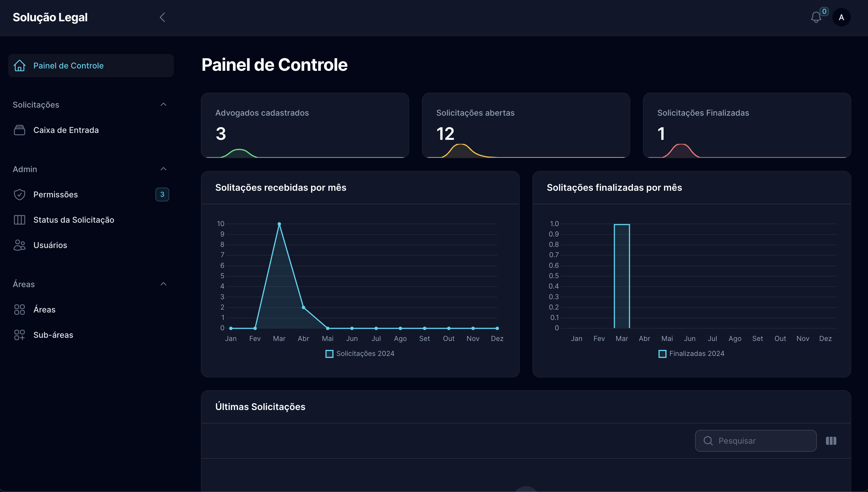This screenshot has height=492, width=868.
Task: Open Status da Solicitação
Action: 91,220
